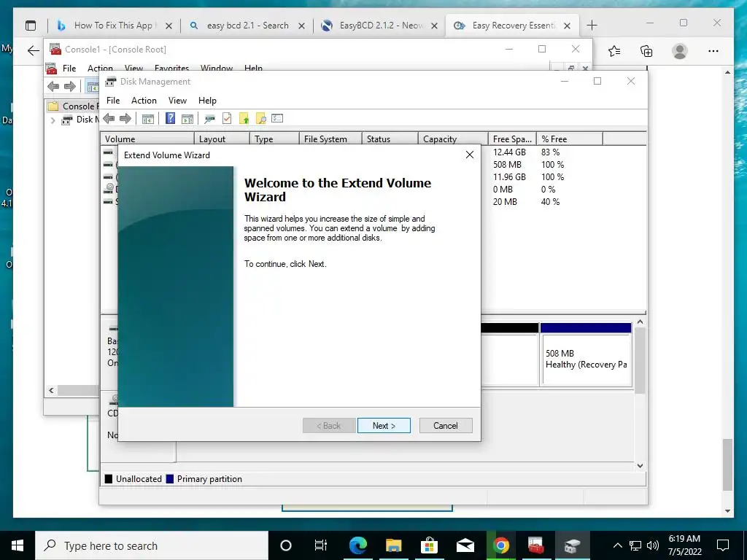Open the volume control in system tray

[653, 545]
